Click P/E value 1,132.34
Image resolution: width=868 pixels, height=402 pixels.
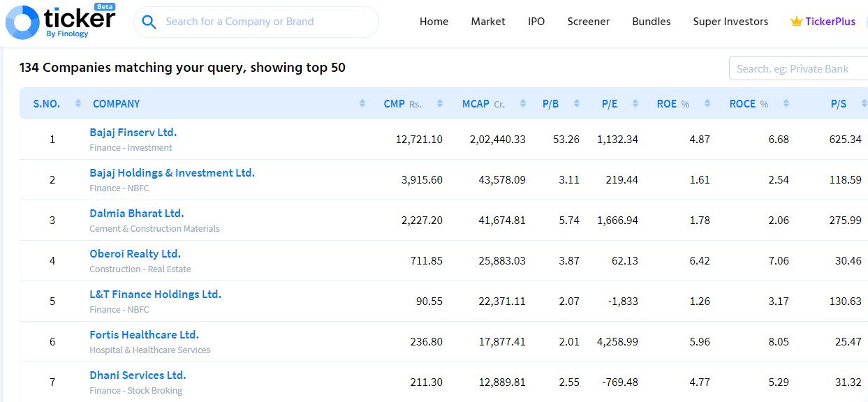point(617,139)
